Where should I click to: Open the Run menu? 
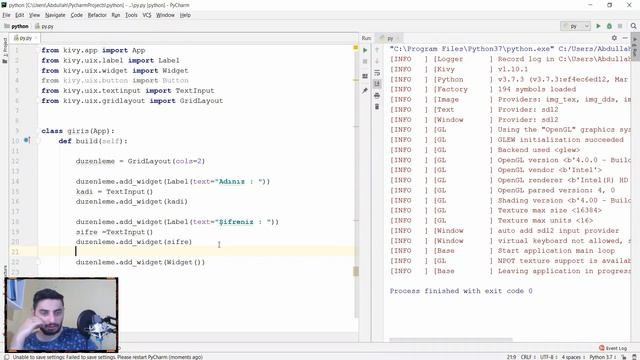pos(116,15)
